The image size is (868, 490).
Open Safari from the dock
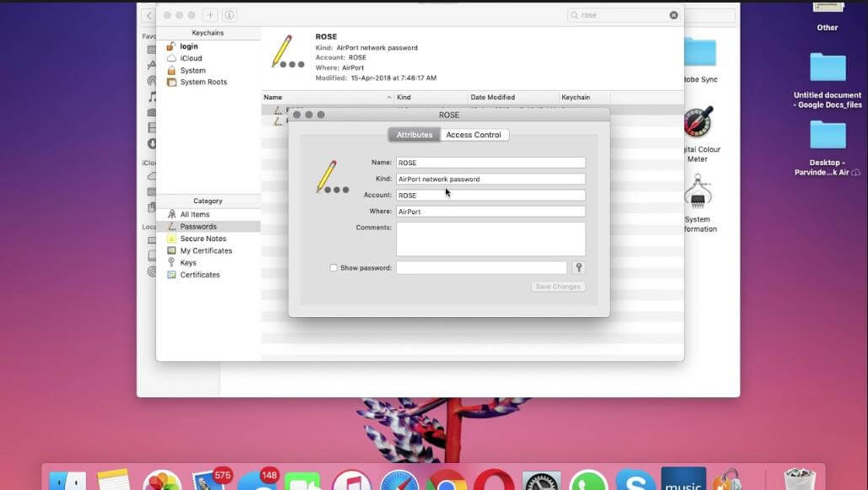click(399, 480)
